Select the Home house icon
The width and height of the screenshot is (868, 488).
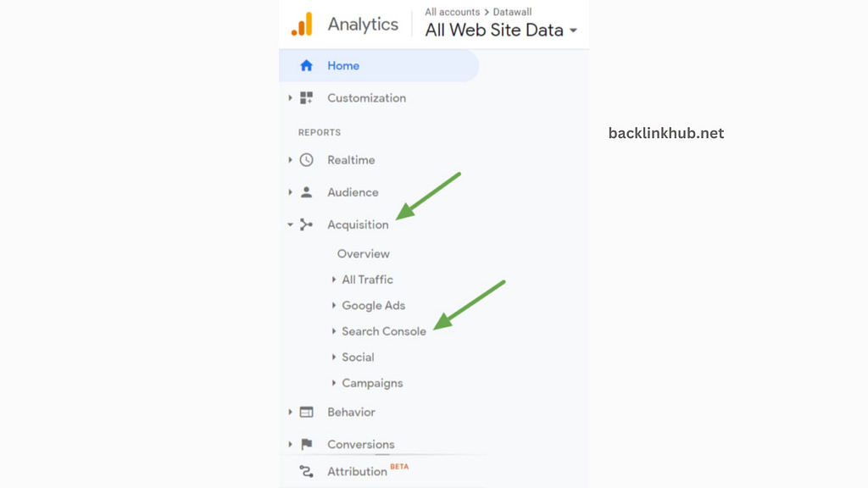coord(305,65)
